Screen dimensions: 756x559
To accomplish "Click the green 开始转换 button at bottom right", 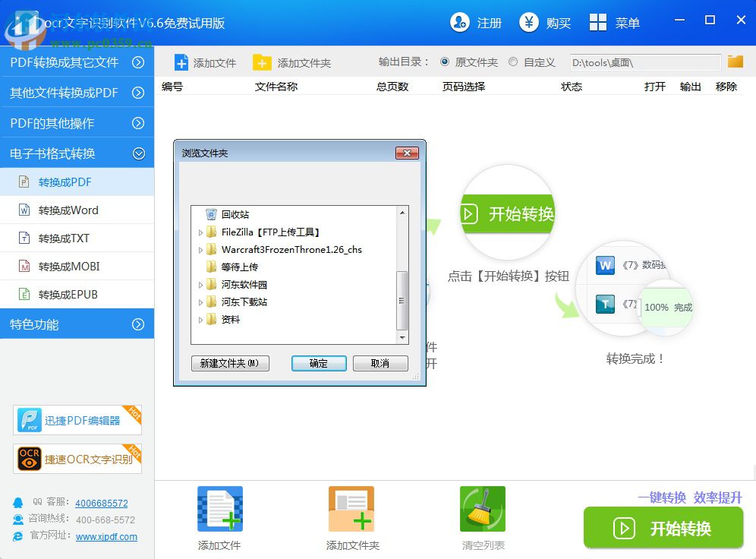I will tap(663, 528).
